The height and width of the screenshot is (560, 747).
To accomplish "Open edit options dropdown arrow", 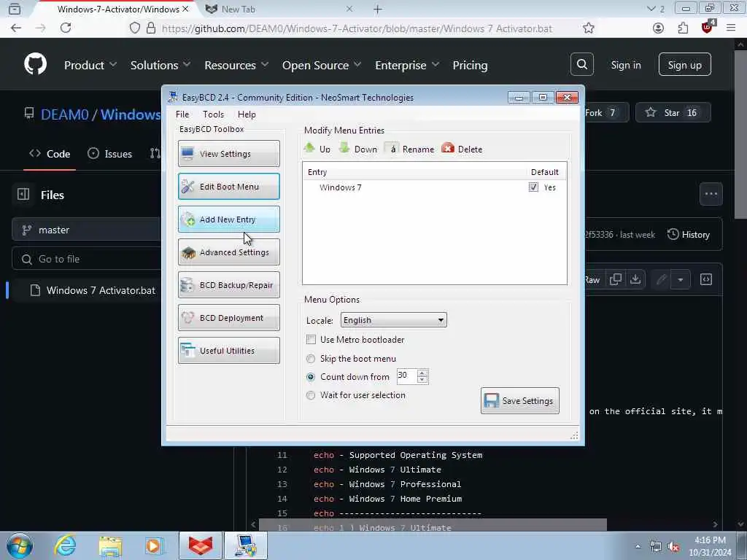I will (x=681, y=279).
